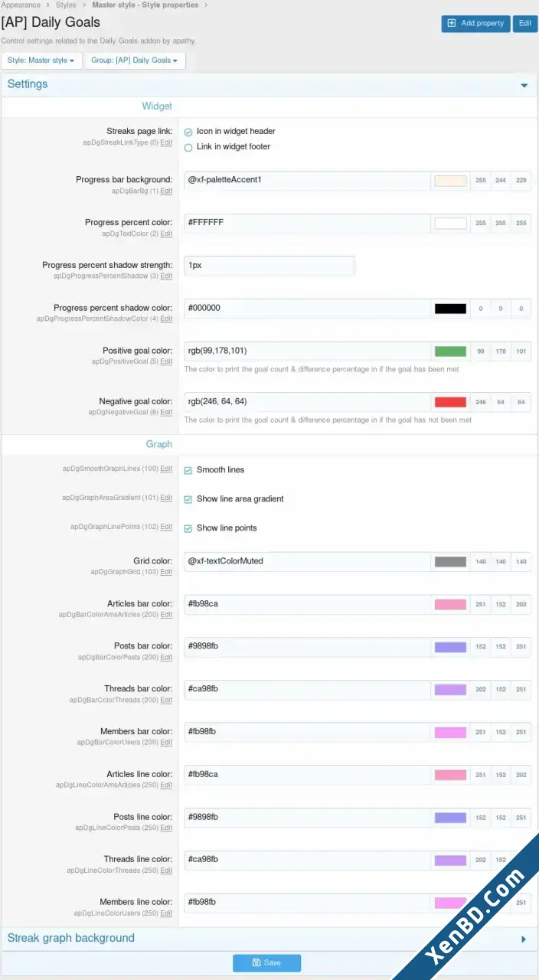Image resolution: width=539 pixels, height=980 pixels.
Task: Open the Positive goal color green swatch
Action: 450,351
